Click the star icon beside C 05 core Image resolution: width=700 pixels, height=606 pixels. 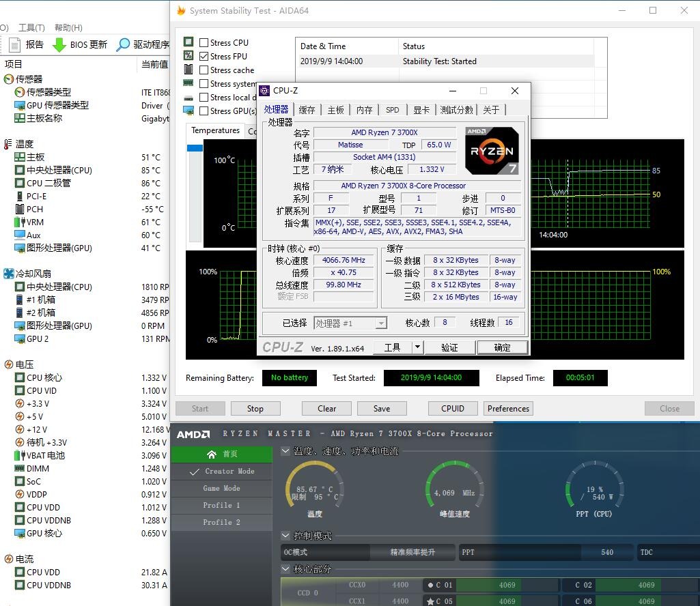pos(430,601)
